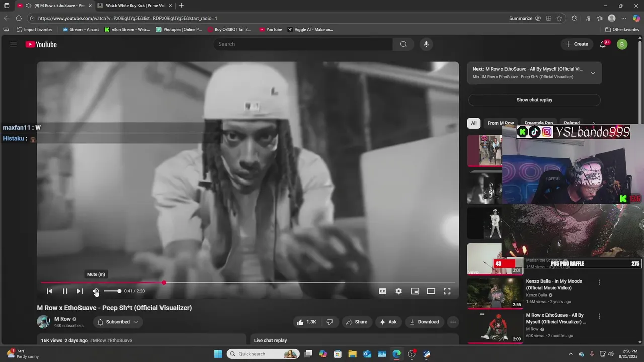Open the n3on Stream bookmark
Image resolution: width=644 pixels, height=362 pixels.
pos(127,29)
